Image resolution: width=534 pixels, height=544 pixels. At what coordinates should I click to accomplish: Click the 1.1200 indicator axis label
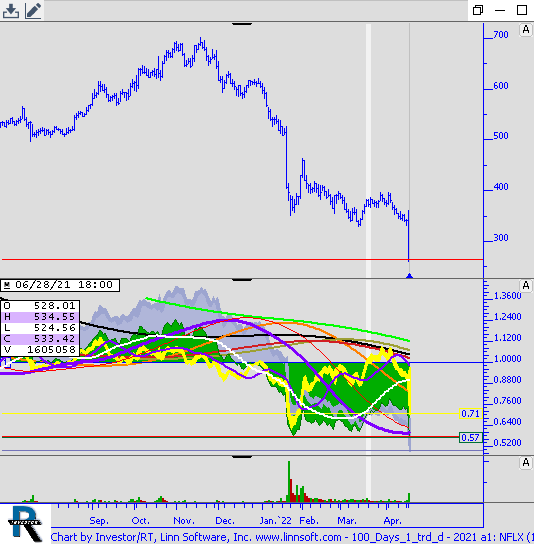(508, 338)
